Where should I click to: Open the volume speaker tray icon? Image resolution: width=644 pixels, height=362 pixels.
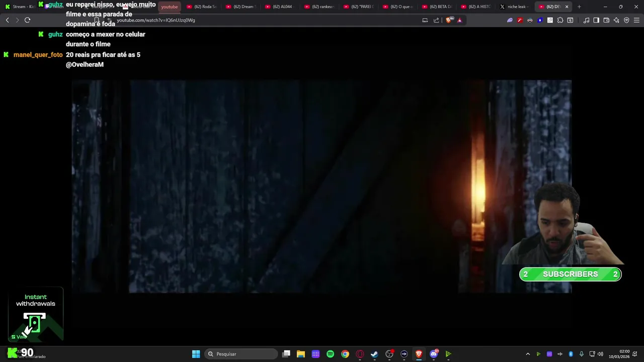pos(600,354)
